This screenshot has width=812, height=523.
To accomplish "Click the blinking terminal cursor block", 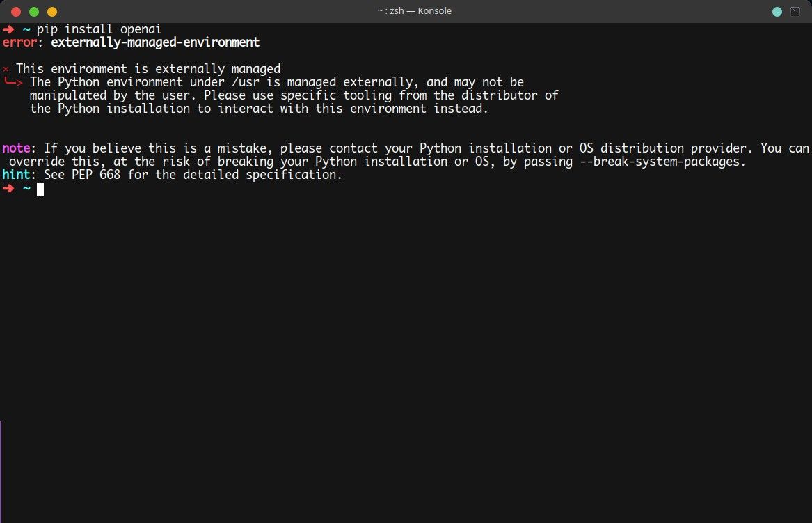I will pos(40,189).
